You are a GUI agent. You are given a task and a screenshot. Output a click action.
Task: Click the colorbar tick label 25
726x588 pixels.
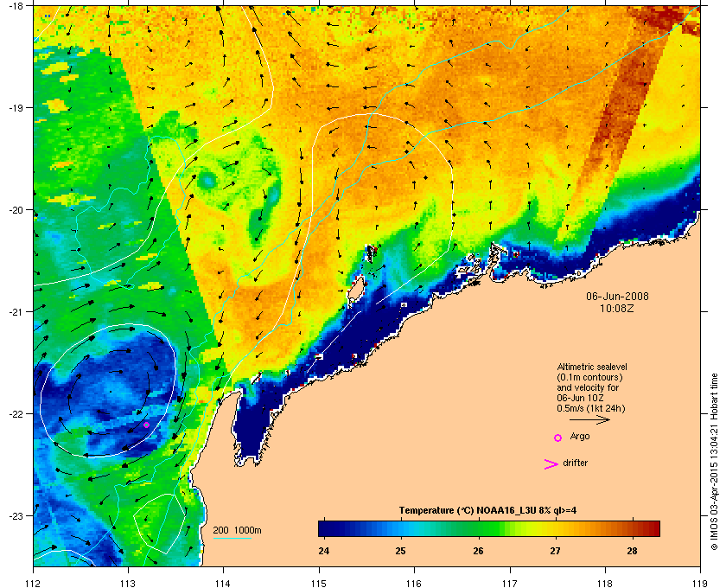point(401,551)
